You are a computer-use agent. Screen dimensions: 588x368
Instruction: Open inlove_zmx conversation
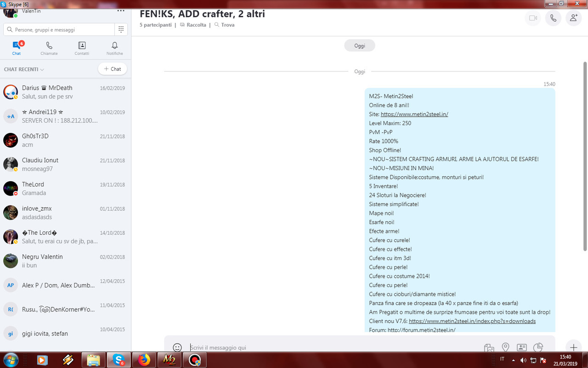[66, 213]
